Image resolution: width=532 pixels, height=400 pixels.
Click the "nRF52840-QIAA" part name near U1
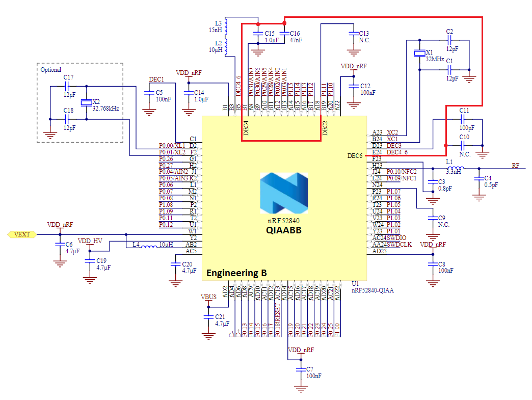(373, 290)
